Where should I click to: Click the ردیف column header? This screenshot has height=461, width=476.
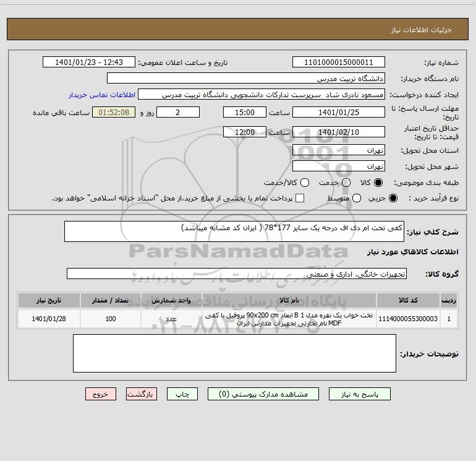point(449,300)
